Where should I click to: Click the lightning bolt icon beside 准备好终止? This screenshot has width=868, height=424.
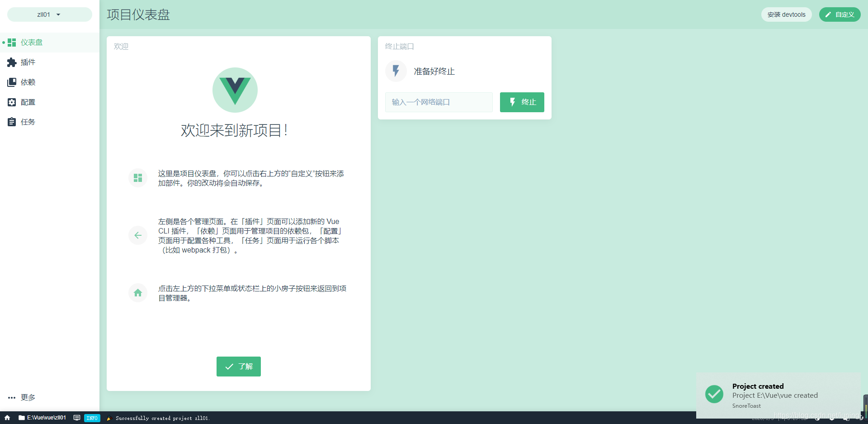(396, 71)
